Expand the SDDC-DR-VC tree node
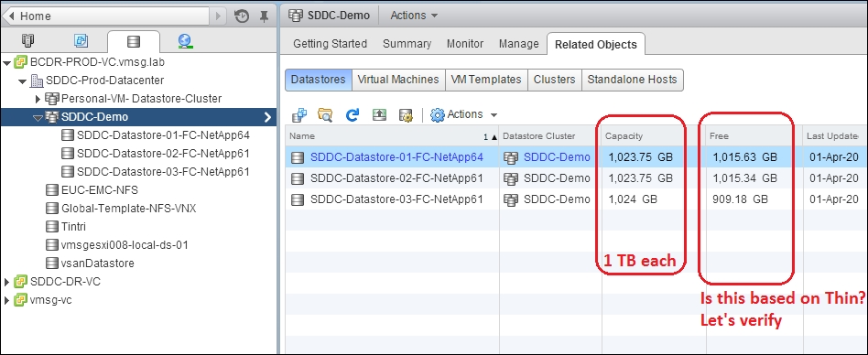The image size is (868, 355). (x=6, y=282)
